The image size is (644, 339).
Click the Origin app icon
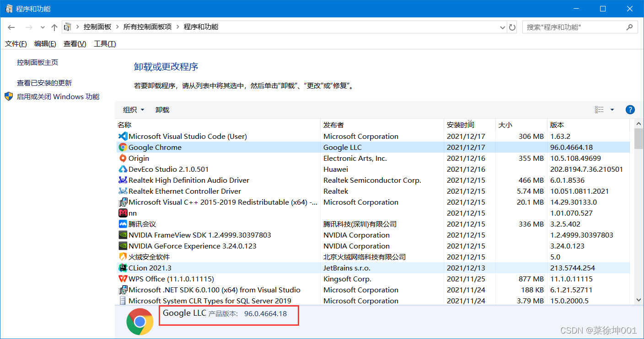pos(123,158)
